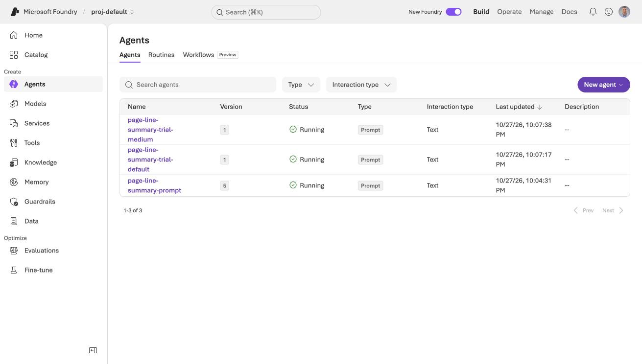Click Prompt badge in page-line-summary-trial-default row
The height and width of the screenshot is (364, 642).
[370, 159]
